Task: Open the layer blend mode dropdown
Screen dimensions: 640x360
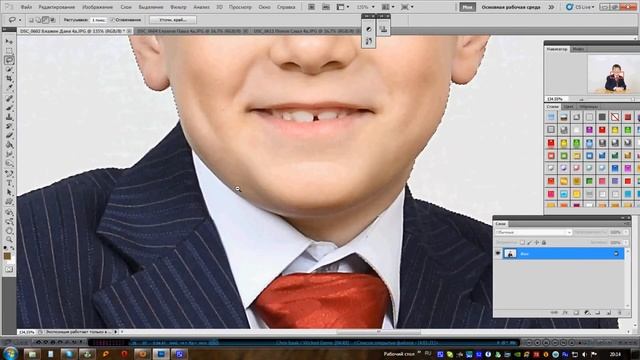Action: (x=533, y=232)
